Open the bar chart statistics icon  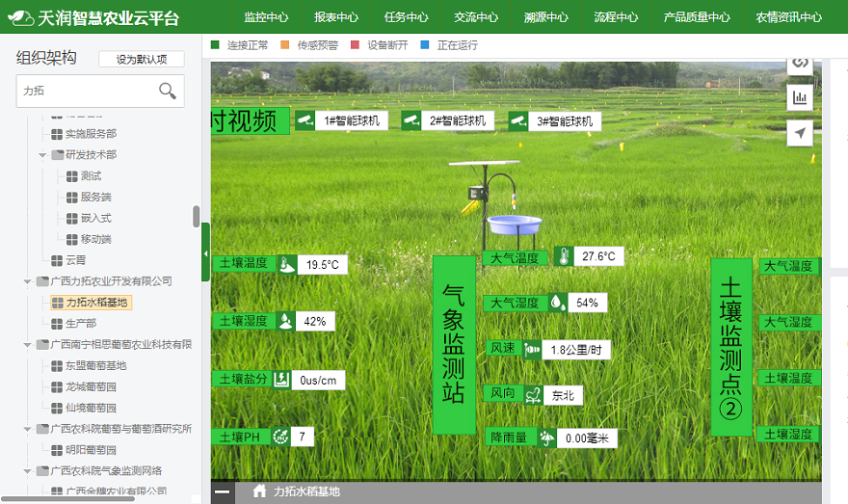[799, 97]
